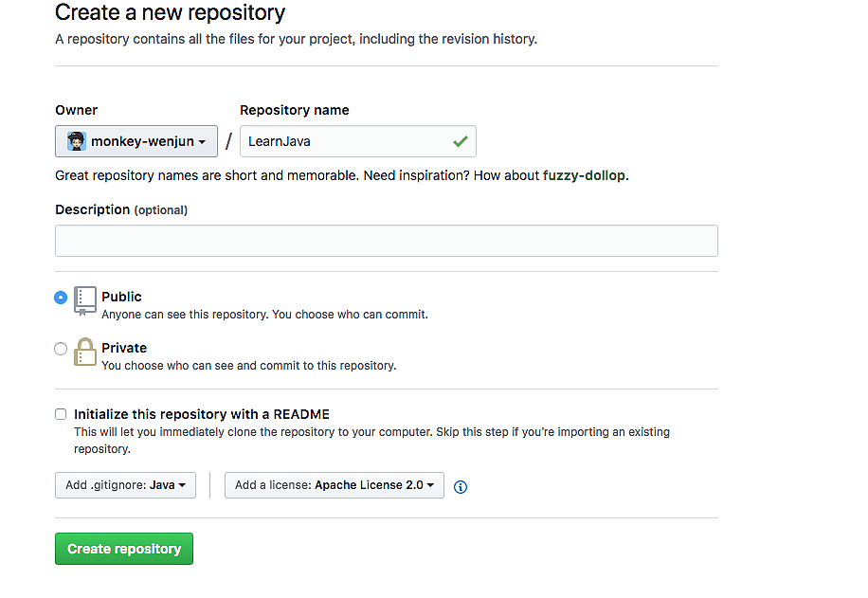Open the license info icon

click(461, 487)
